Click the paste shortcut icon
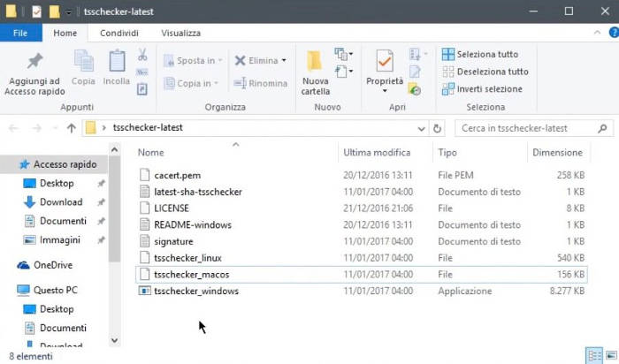The height and width of the screenshot is (364, 619). coord(142,89)
